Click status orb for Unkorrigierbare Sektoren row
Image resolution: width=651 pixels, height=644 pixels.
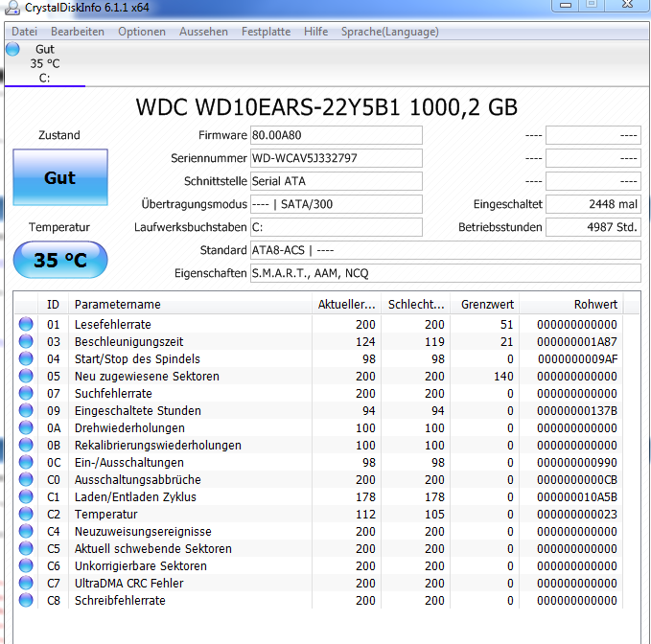point(26,565)
